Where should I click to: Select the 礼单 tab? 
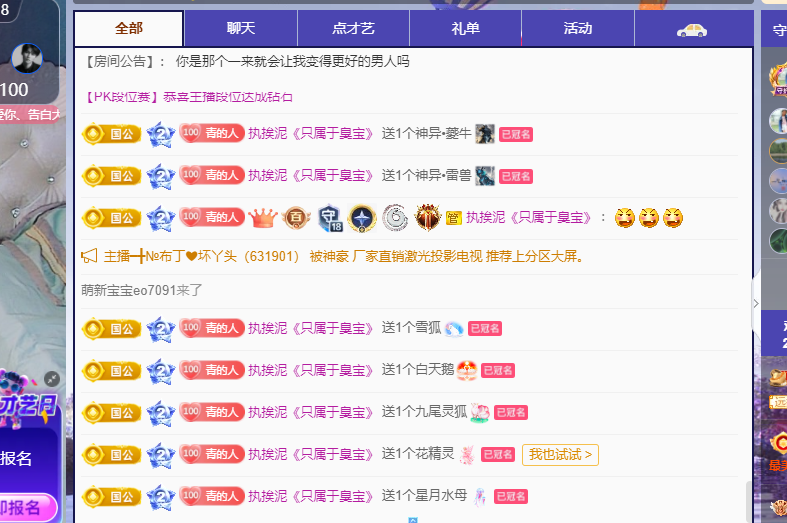(465, 29)
